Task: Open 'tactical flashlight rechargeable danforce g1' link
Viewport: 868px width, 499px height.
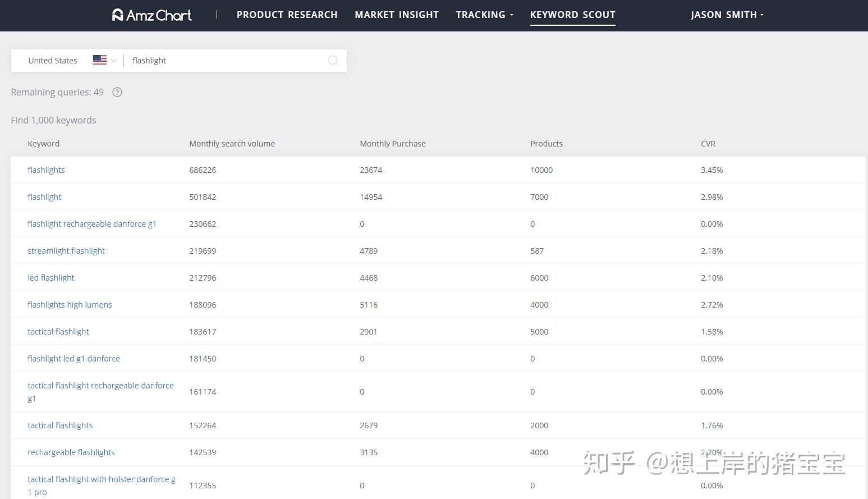Action: [100, 392]
